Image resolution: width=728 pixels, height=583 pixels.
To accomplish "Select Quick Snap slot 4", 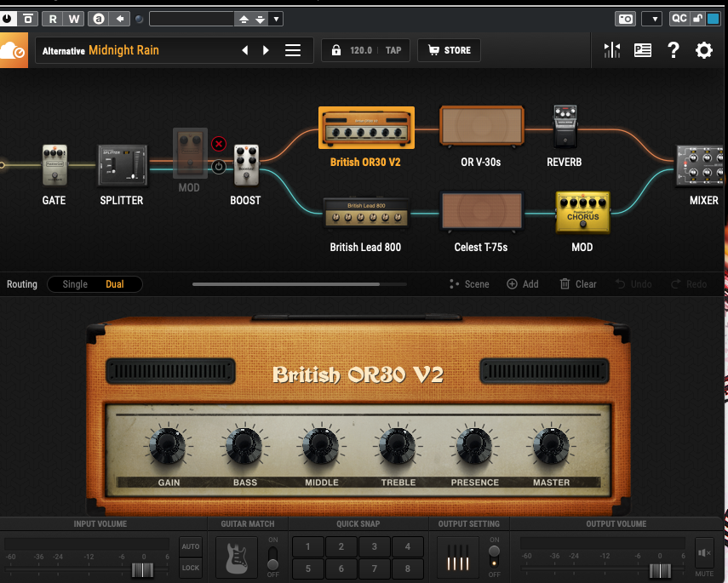I will [408, 546].
